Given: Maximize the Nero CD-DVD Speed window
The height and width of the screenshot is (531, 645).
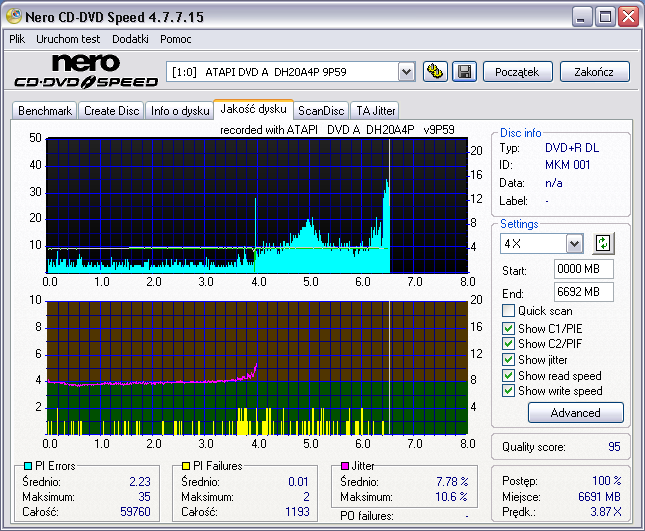Looking at the screenshot, I should (x=605, y=17).
